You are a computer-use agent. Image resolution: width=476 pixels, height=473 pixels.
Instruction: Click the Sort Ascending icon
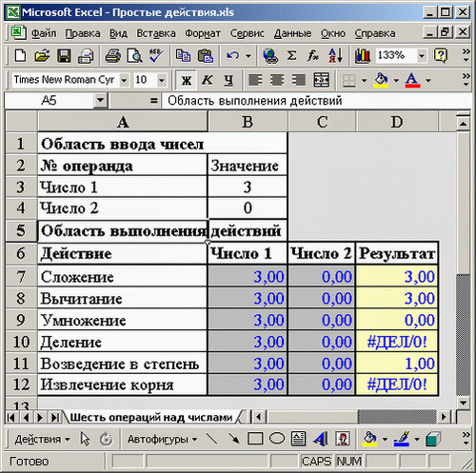pos(335,56)
